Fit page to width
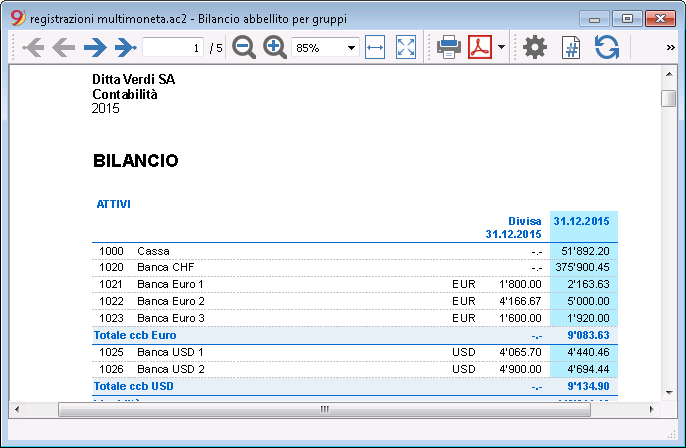This screenshot has height=448, width=686. pyautogui.click(x=375, y=47)
